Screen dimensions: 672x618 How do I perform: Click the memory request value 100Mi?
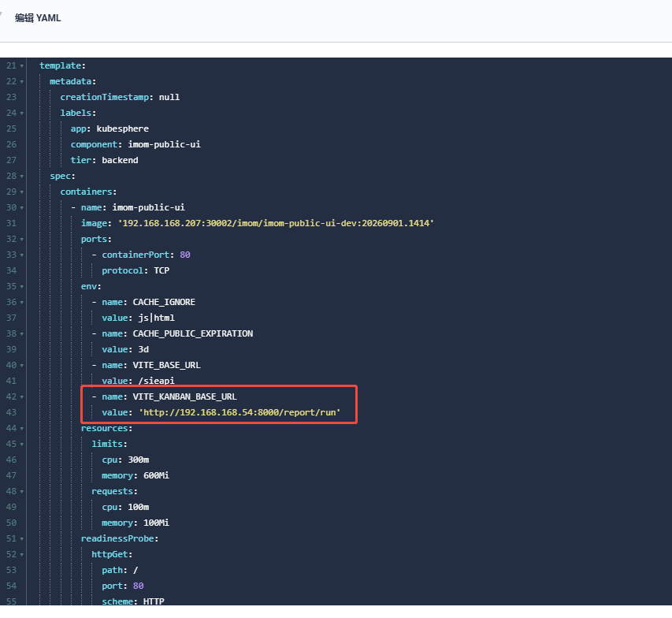coord(157,523)
